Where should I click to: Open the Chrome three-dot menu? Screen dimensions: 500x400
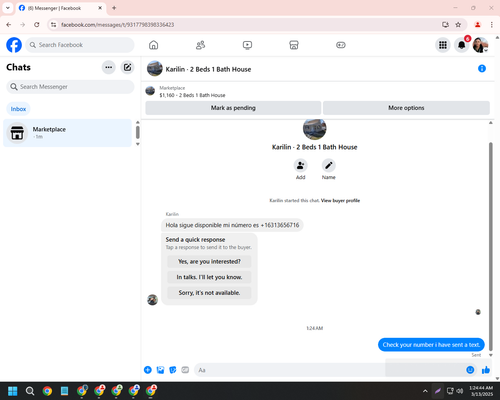491,25
